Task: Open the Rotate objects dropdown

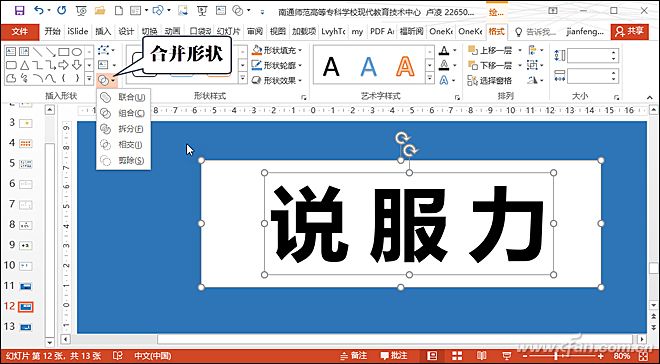Action: 535,80
